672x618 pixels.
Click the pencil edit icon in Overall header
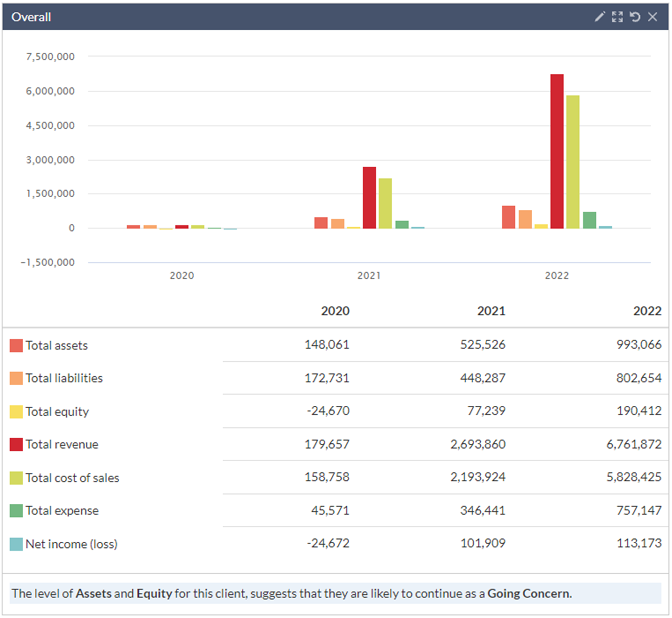tap(599, 17)
